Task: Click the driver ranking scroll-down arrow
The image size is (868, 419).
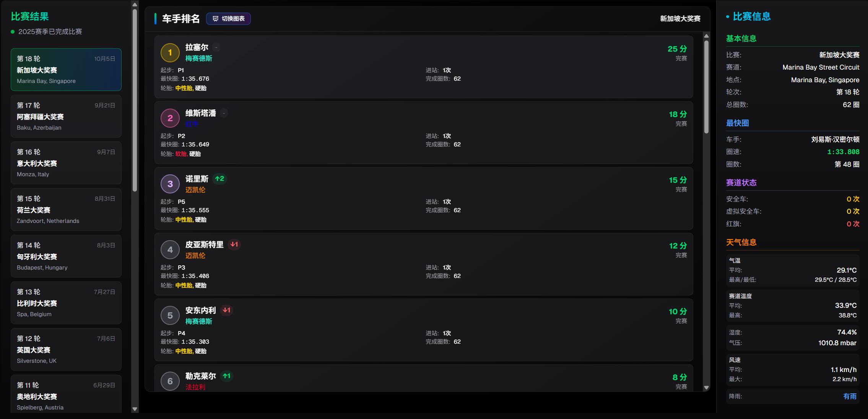Action: [x=706, y=387]
